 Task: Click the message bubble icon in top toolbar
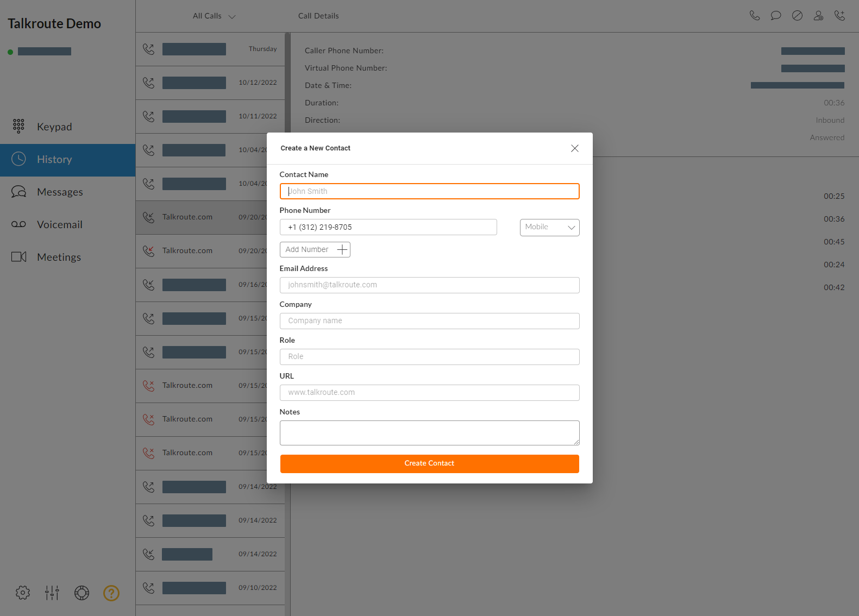[776, 16]
